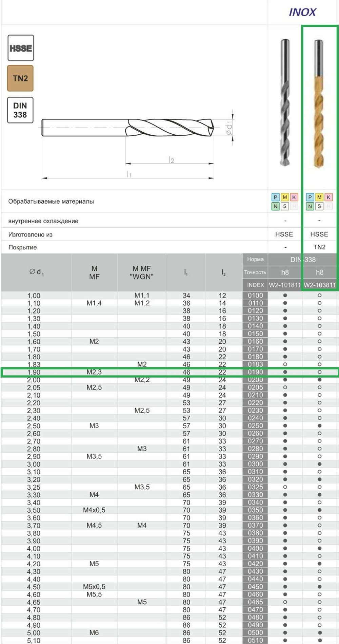
Task: Click index code 0205
Action: [x=255, y=387]
